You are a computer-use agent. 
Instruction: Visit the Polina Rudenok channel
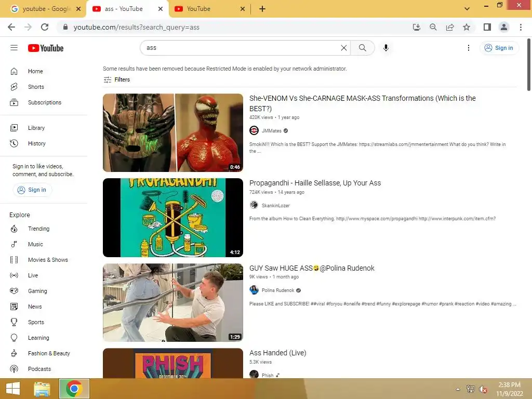pyautogui.click(x=278, y=290)
